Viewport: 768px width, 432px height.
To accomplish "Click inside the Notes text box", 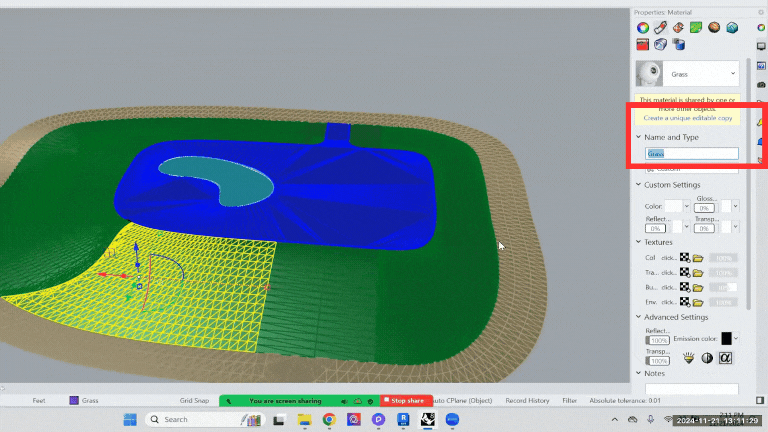I will point(692,389).
